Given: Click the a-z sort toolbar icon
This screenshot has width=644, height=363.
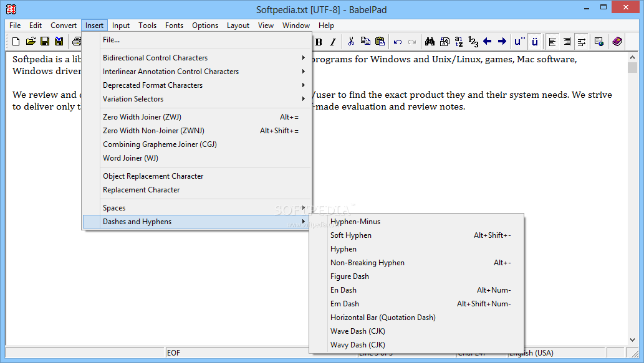Looking at the screenshot, I should 459,42.
